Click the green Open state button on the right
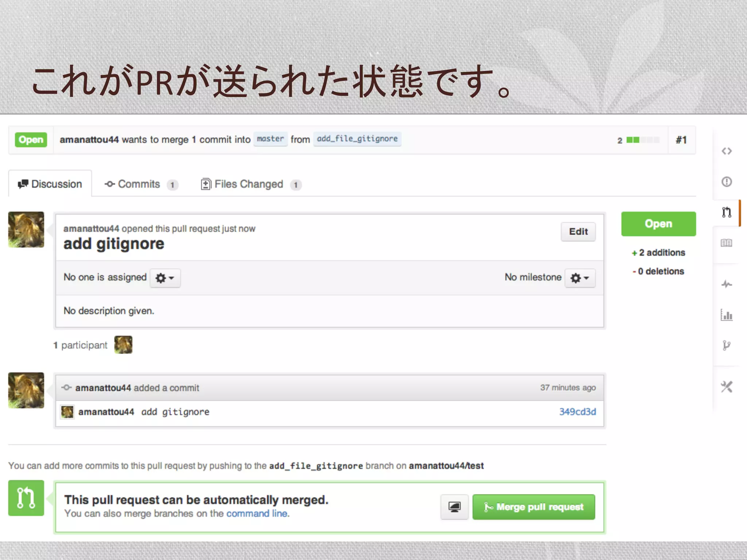This screenshot has width=747, height=560. tap(658, 223)
